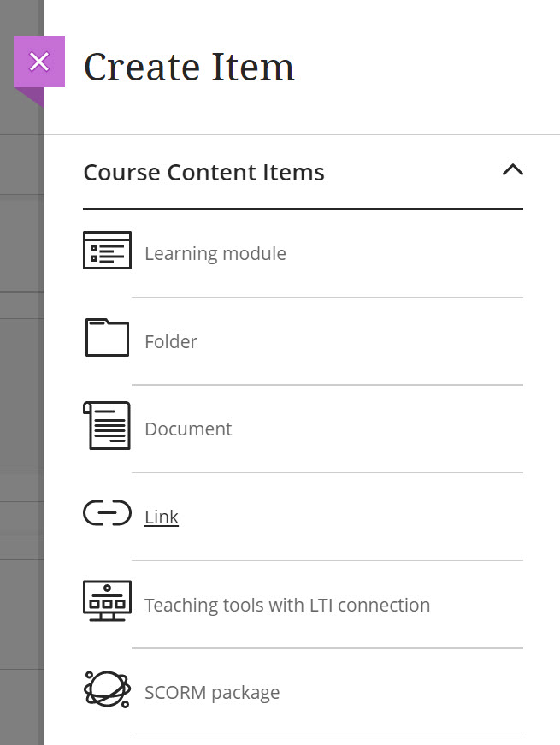This screenshot has height=745, width=560.
Task: Click the LTI teaching tools monitor icon
Action: pyautogui.click(x=107, y=602)
